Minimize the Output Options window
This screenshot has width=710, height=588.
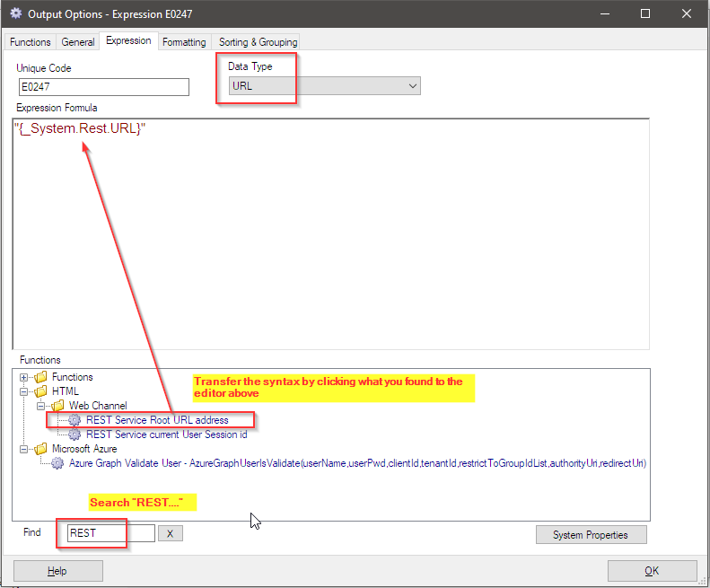605,13
